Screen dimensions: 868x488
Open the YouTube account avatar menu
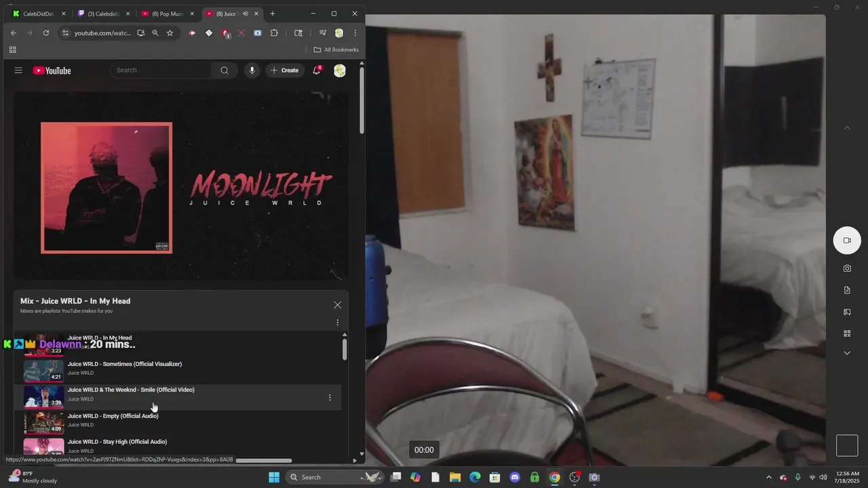point(340,70)
